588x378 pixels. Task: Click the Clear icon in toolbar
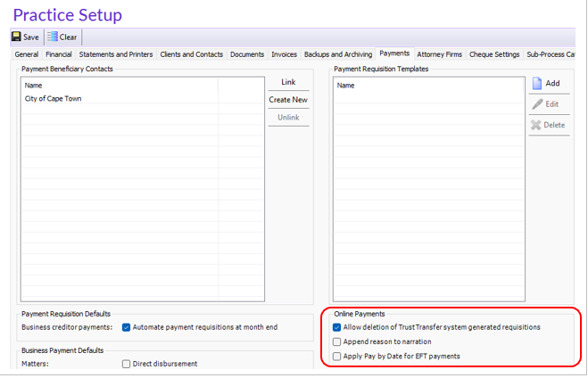(x=53, y=37)
